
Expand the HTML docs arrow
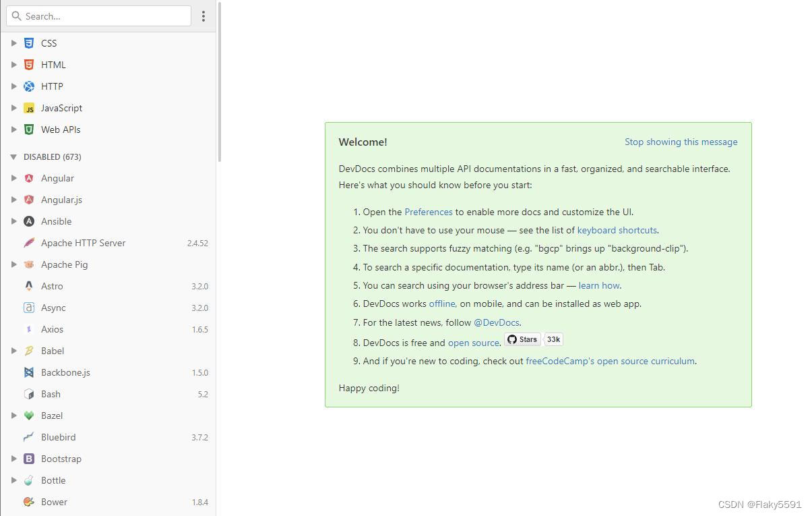click(13, 65)
